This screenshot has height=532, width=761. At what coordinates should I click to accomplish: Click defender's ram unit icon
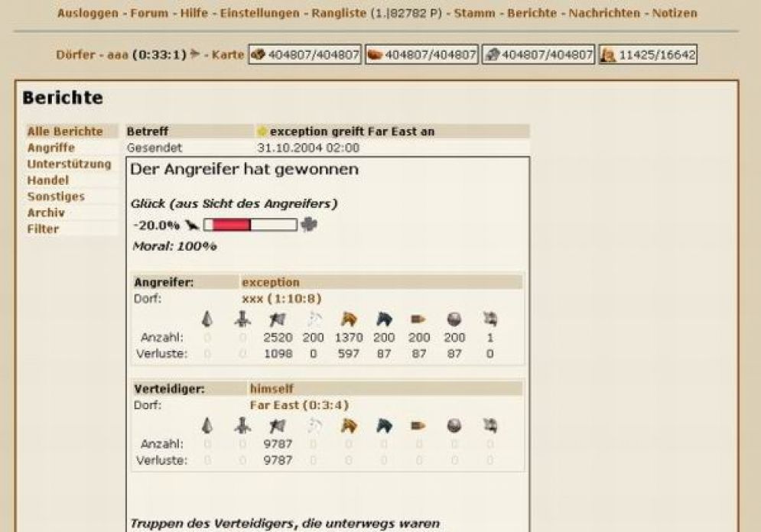coord(418,426)
